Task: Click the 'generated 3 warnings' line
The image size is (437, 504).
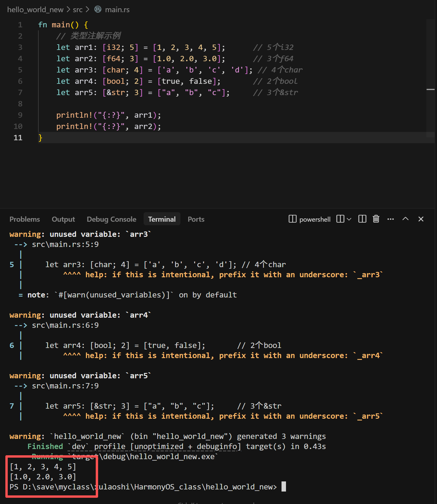Action: (168, 436)
